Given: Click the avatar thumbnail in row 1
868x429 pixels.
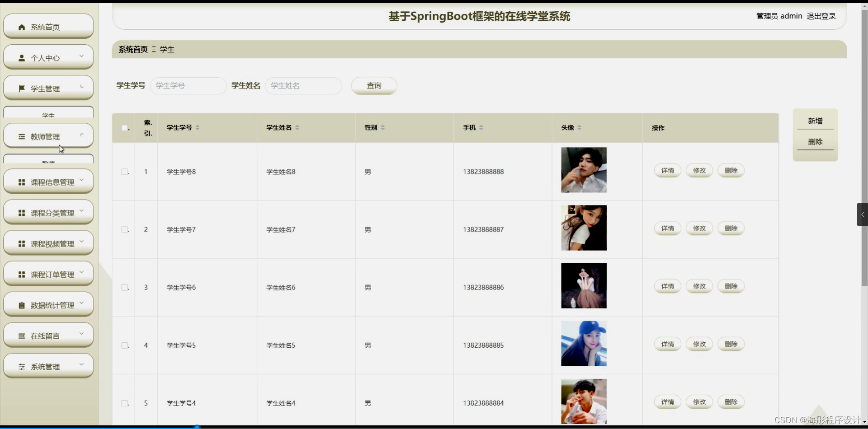Looking at the screenshot, I should 583,170.
